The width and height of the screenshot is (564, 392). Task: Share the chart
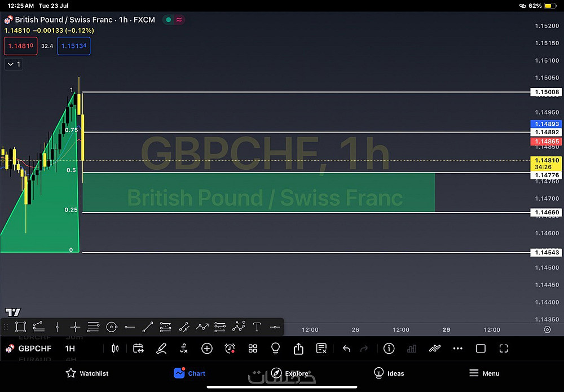coord(298,349)
